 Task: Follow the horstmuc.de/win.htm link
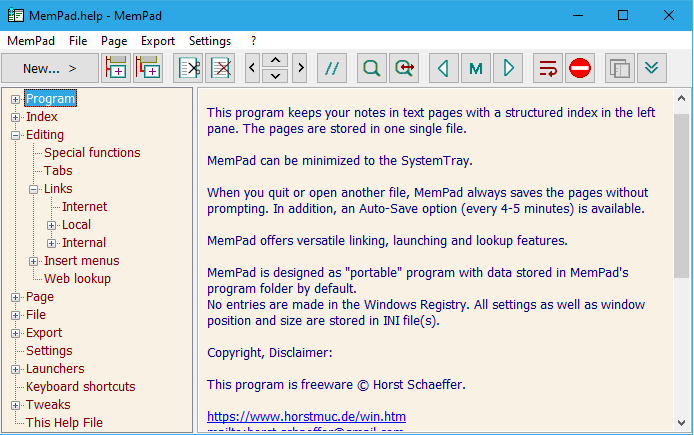click(306, 417)
